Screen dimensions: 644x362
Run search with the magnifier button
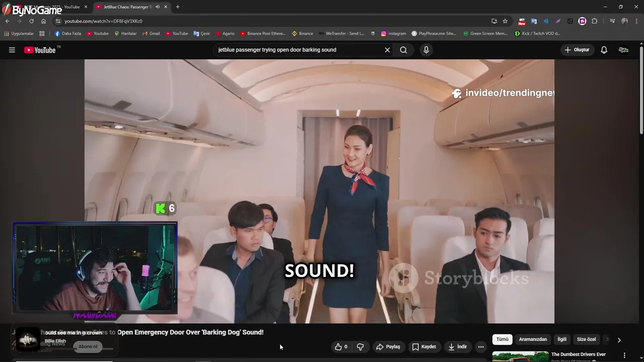pyautogui.click(x=404, y=50)
